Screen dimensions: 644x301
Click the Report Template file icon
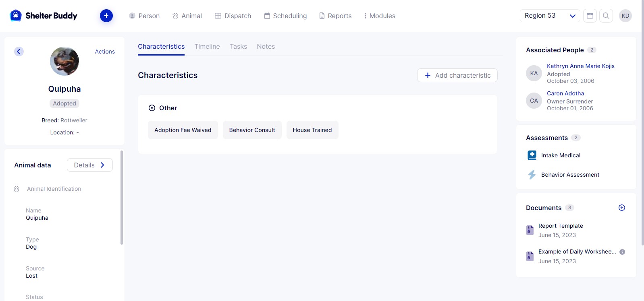click(x=530, y=230)
